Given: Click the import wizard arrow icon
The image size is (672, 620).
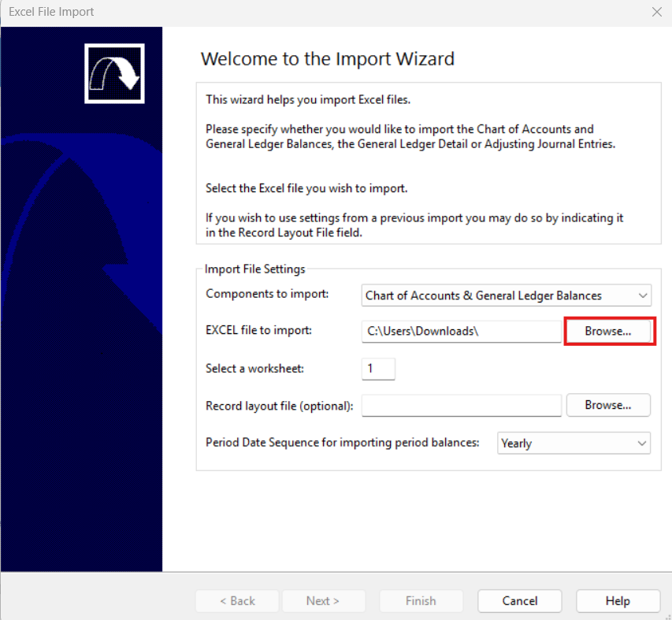Looking at the screenshot, I should click(114, 73).
